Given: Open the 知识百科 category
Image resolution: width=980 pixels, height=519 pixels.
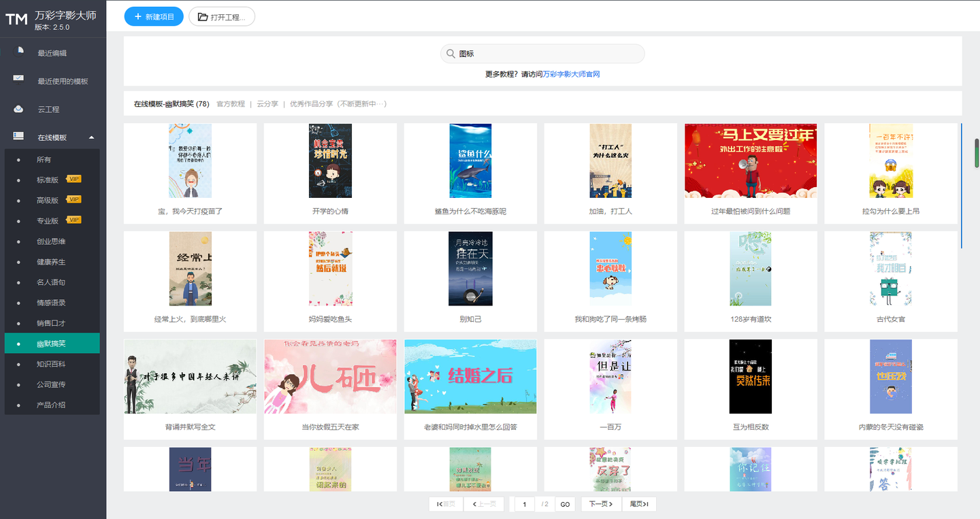Looking at the screenshot, I should [52, 364].
